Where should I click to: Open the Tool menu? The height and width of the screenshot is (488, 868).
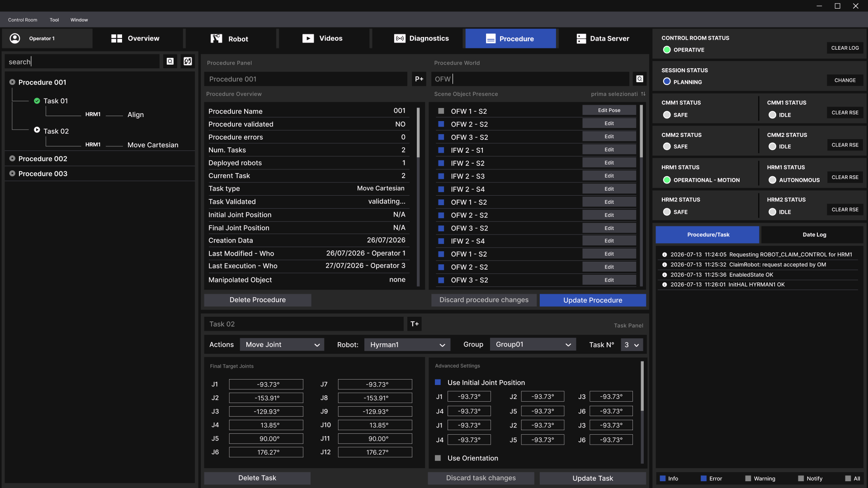click(54, 20)
